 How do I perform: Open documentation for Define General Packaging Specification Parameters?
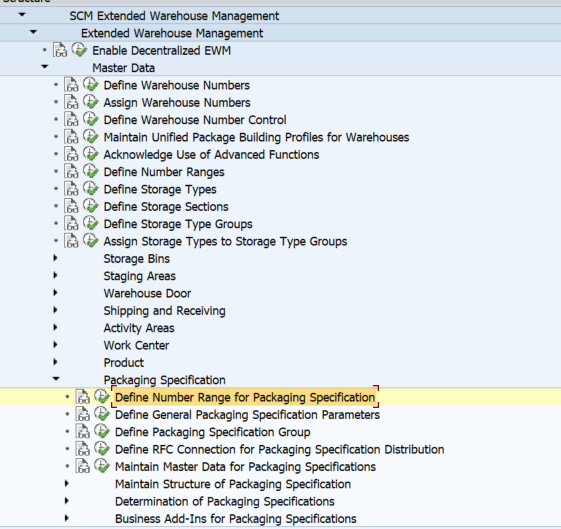(83, 415)
